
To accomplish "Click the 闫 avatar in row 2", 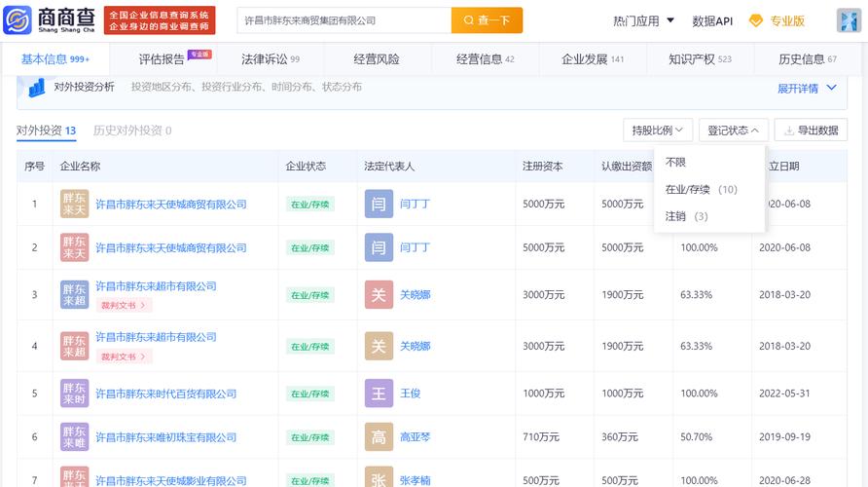I will [379, 247].
